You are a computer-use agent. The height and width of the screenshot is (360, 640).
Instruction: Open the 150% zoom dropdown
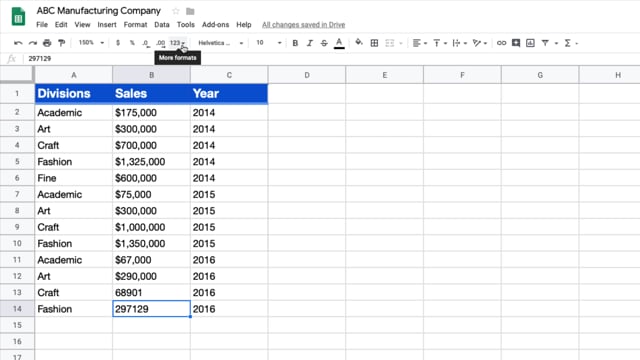(91, 43)
